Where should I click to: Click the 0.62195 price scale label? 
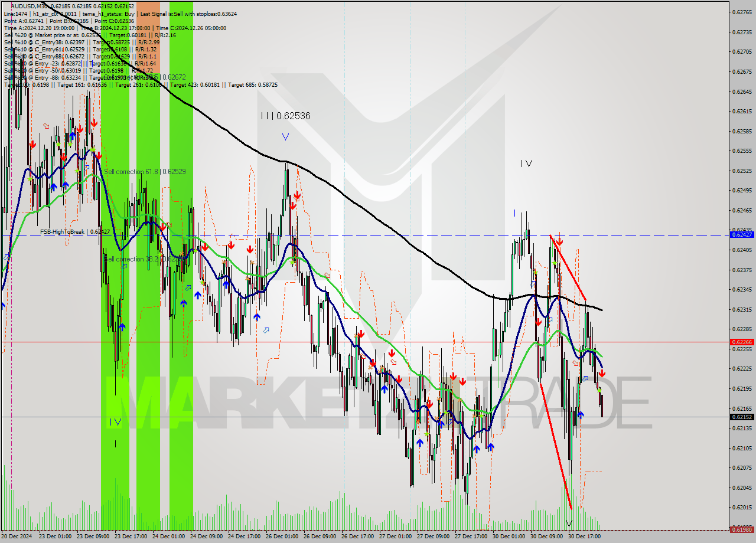pos(742,388)
